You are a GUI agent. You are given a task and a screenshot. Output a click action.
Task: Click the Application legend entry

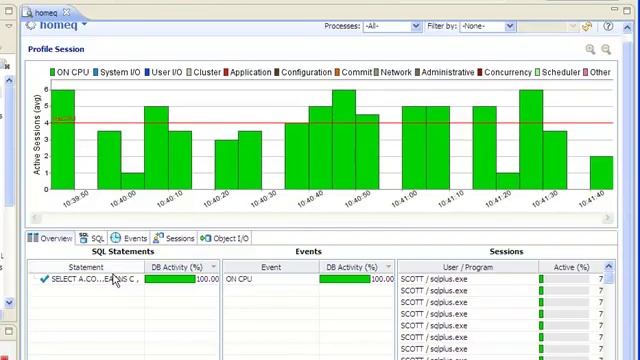coord(247,72)
